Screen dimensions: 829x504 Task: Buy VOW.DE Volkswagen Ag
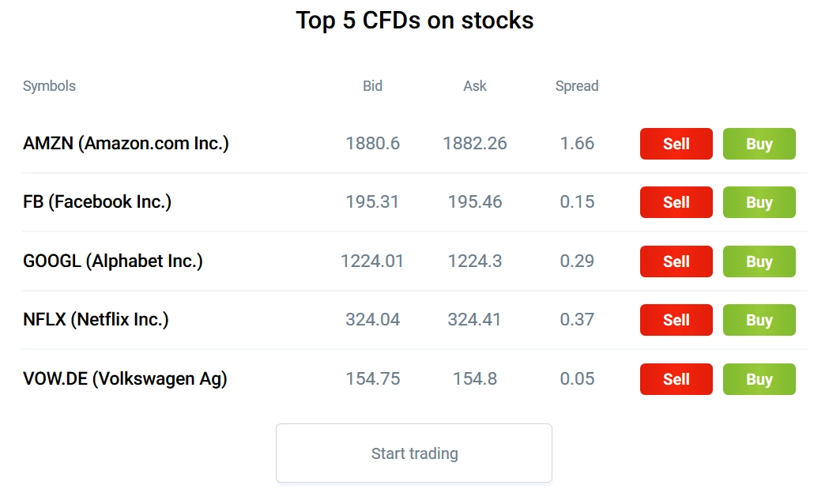coord(759,379)
